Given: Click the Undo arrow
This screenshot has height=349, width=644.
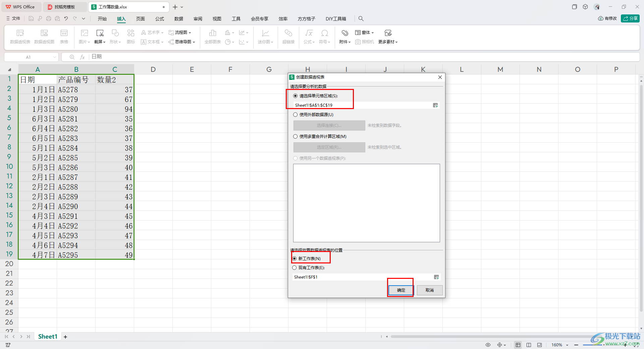Looking at the screenshot, I should (x=66, y=19).
